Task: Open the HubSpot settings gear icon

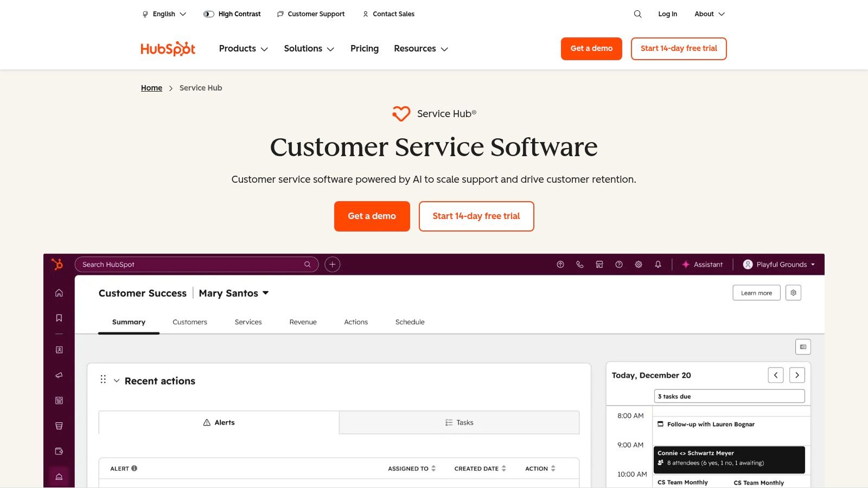Action: pyautogui.click(x=639, y=264)
